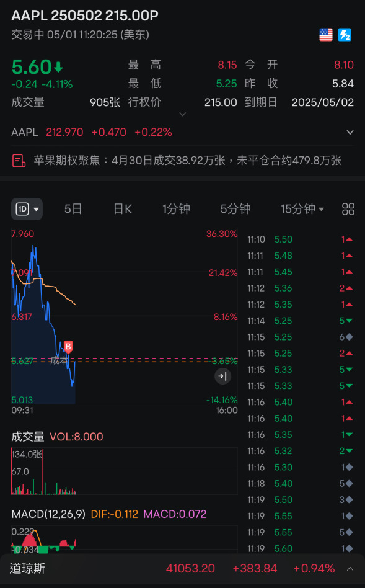
Task: Tap the 成本 cost line label on chart
Action: click(x=59, y=360)
